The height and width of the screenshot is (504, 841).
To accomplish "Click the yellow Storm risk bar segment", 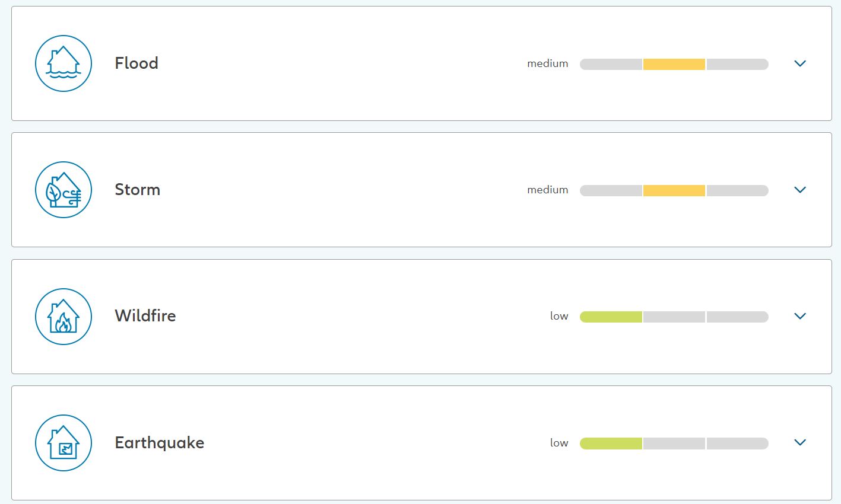I will (674, 190).
